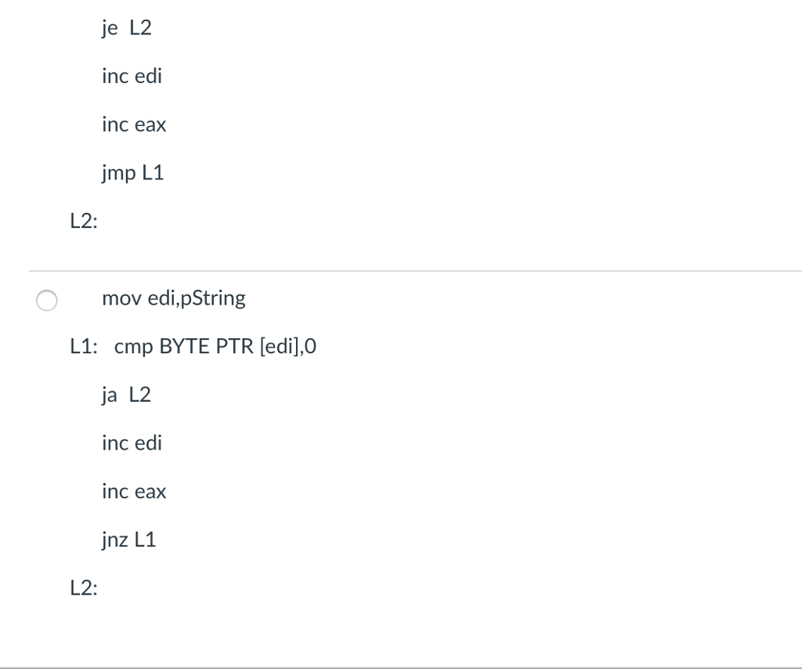Click the 'L1:' label before cmp

pos(84,347)
